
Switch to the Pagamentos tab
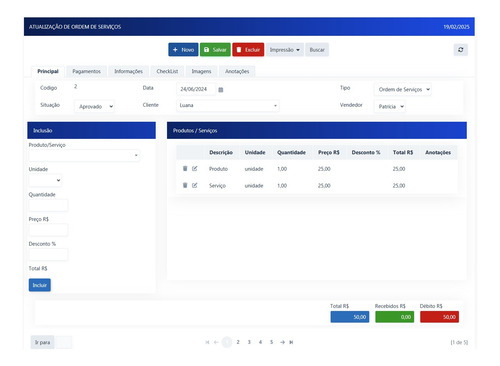86,71
